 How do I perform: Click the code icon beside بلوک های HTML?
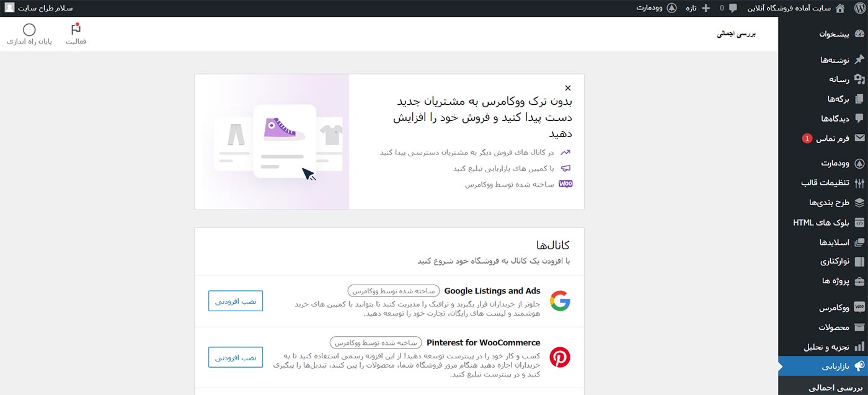coord(859,222)
